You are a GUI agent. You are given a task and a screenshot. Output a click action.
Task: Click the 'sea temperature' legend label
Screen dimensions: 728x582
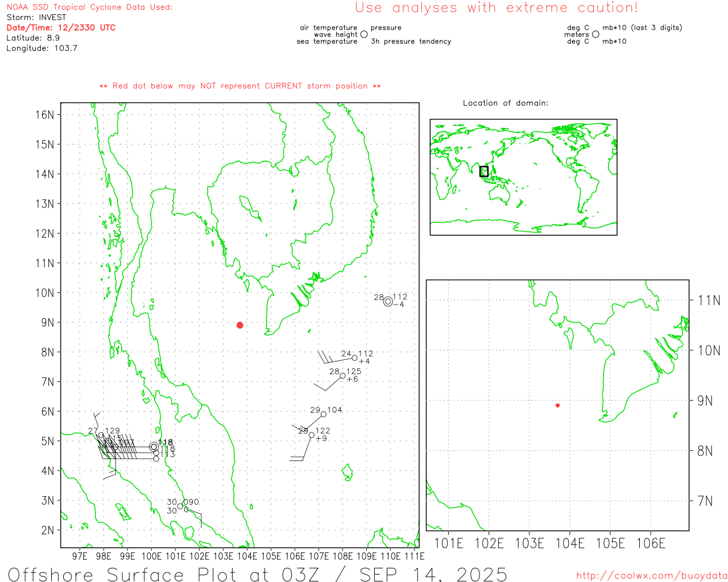tap(327, 41)
